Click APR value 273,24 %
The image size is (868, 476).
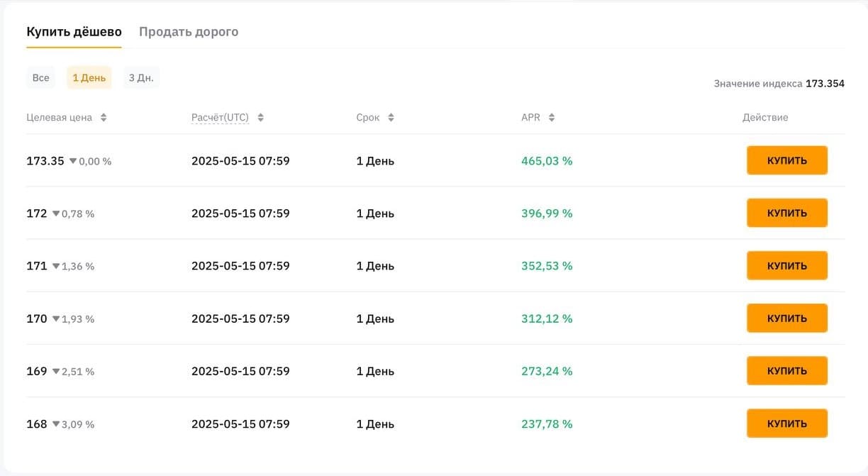point(547,371)
